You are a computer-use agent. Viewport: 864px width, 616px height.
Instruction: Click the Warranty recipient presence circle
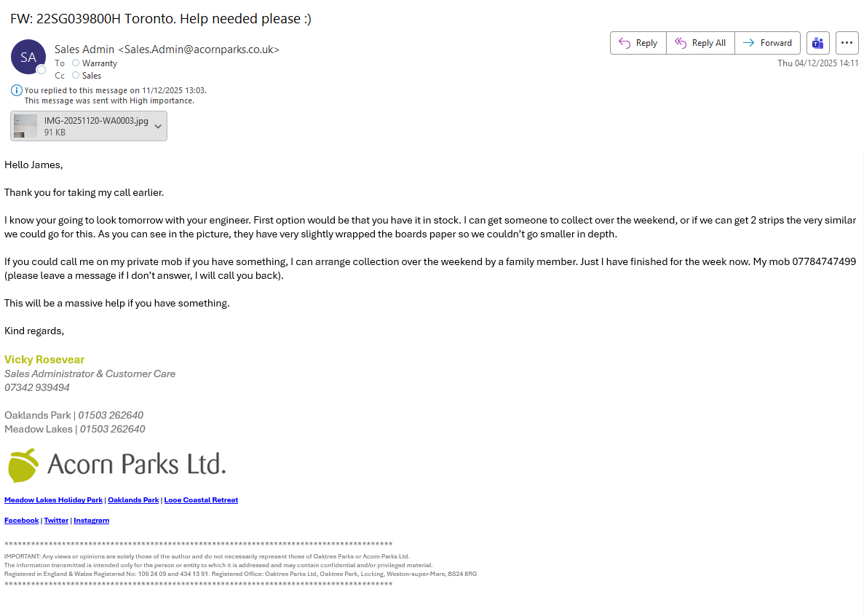[x=76, y=63]
